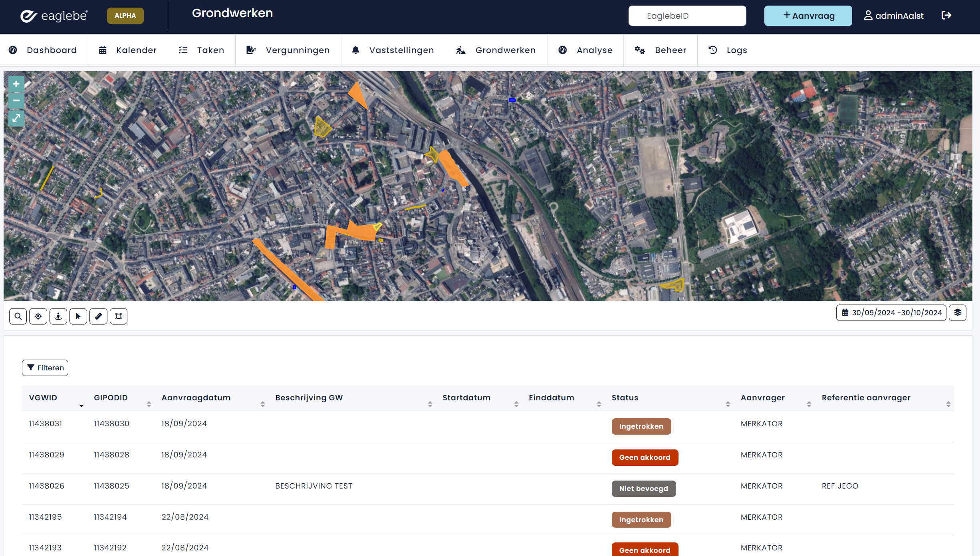Select the pointer selection tool

(78, 316)
